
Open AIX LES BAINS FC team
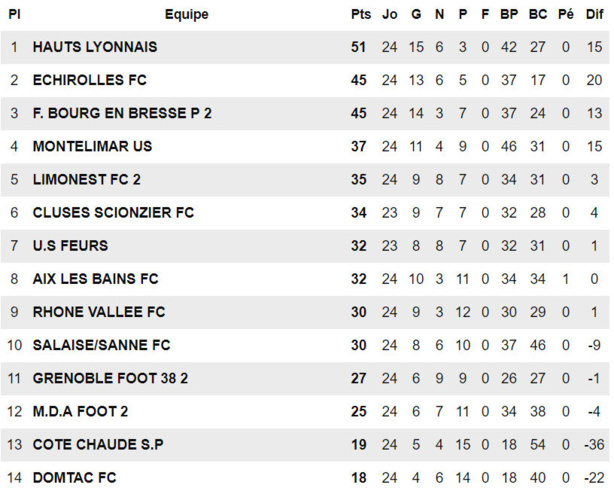click(x=95, y=278)
